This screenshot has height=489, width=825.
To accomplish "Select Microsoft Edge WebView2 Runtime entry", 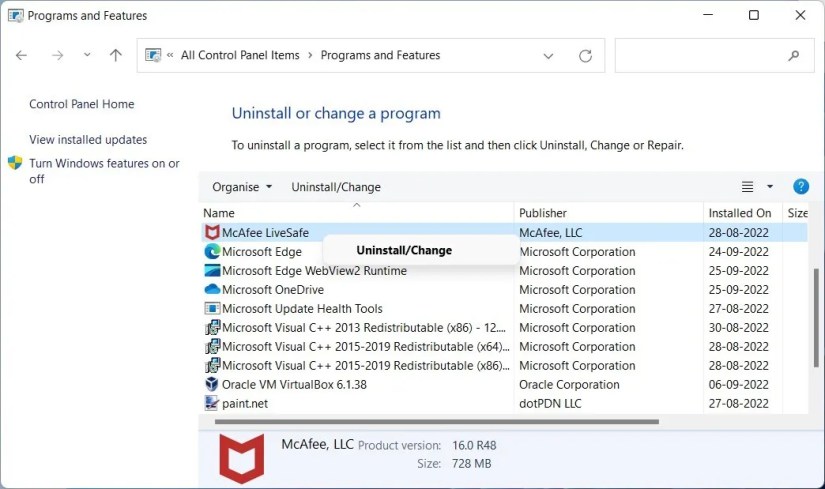I will tap(314, 271).
